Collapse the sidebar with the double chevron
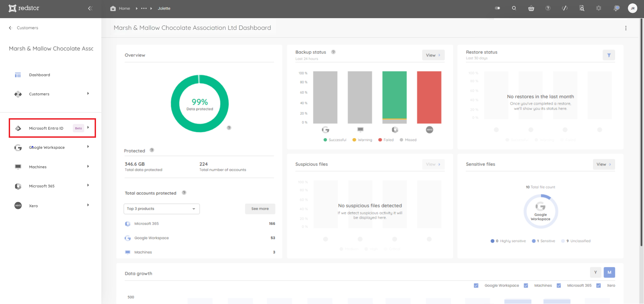The height and width of the screenshot is (304, 644). pos(90,8)
